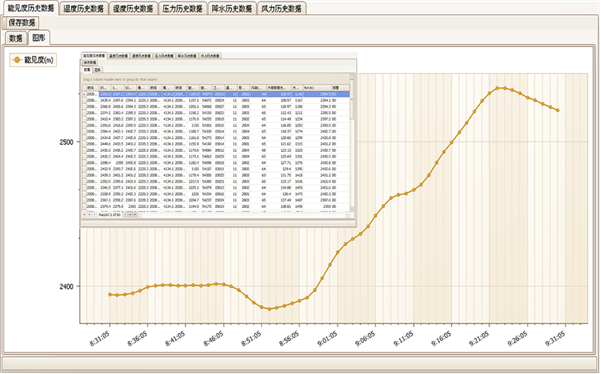Switch to the 数据 sub-tab
This screenshot has height=374, width=600.
coord(16,38)
